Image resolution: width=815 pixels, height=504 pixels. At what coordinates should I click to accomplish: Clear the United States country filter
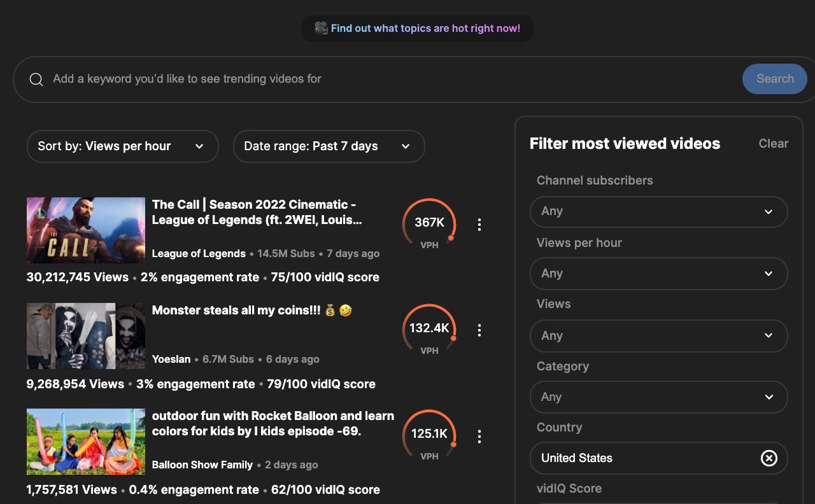[769, 458]
